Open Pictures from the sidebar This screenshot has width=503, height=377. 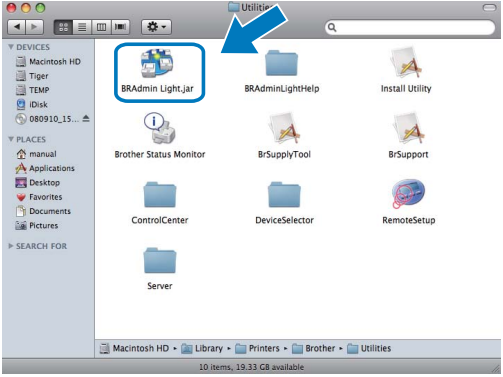tap(37, 226)
